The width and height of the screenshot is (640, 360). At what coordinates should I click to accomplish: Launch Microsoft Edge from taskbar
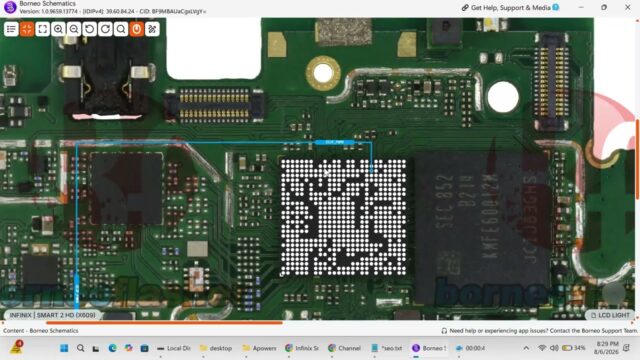click(112, 348)
